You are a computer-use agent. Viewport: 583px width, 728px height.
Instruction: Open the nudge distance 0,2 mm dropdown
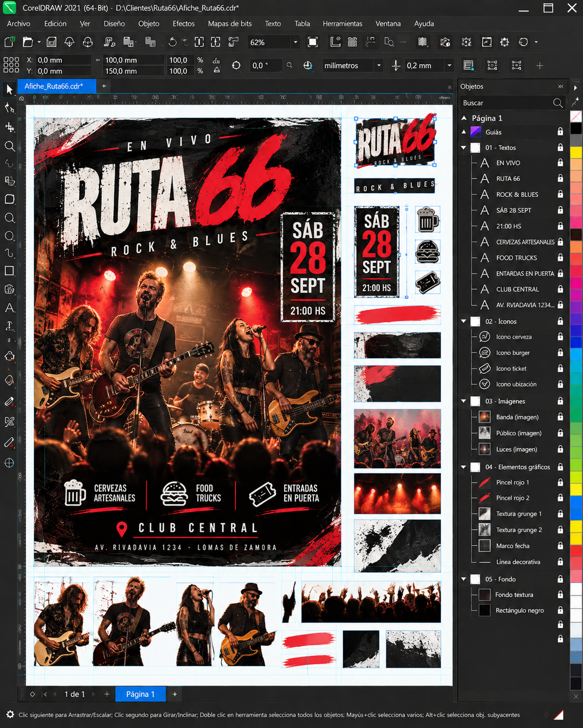[x=449, y=65]
